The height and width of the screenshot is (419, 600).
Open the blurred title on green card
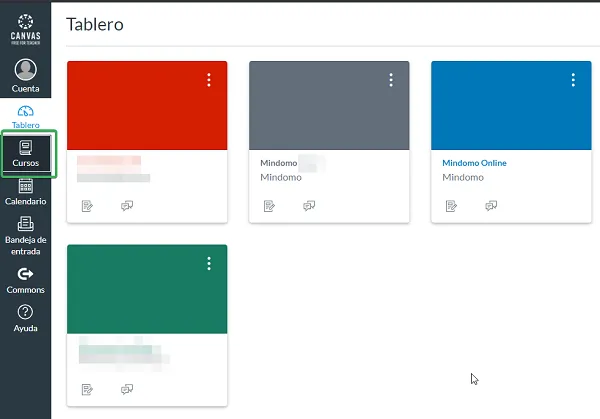(x=119, y=349)
